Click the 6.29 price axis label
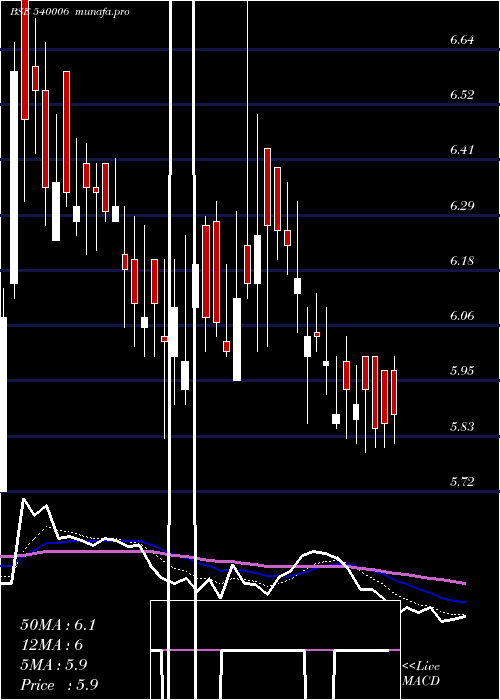The image size is (500, 700). (462, 206)
